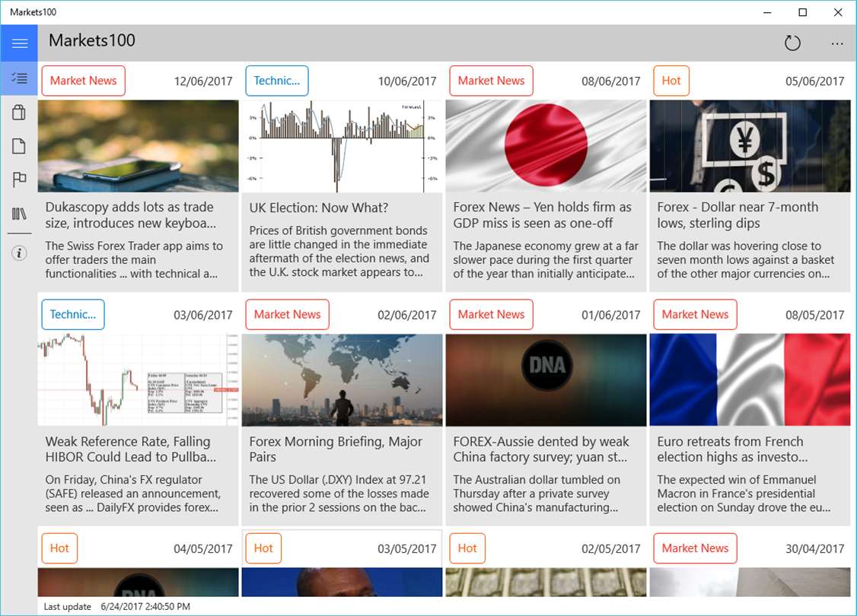The height and width of the screenshot is (616, 857).
Task: Click Market News tag dated 02/06/2017
Action: (x=287, y=315)
